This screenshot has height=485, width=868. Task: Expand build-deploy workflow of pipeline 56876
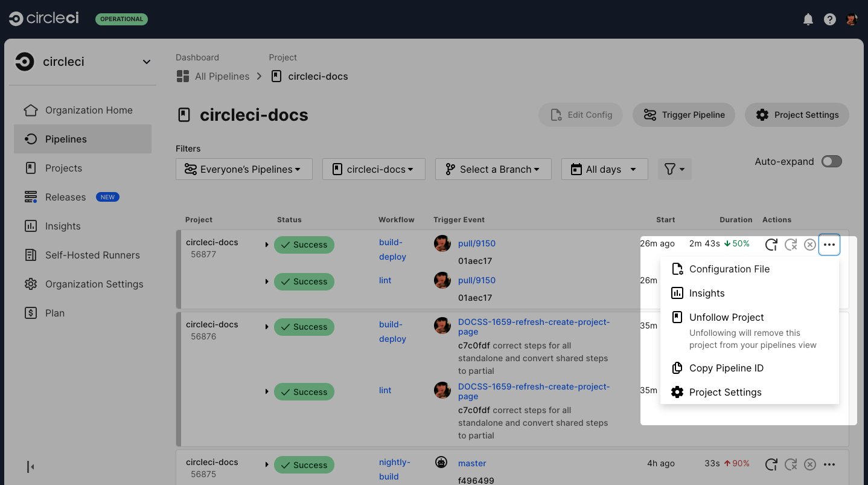(267, 327)
